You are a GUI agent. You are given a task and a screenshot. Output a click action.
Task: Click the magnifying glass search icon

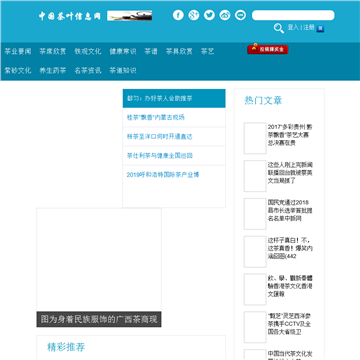click(x=279, y=28)
